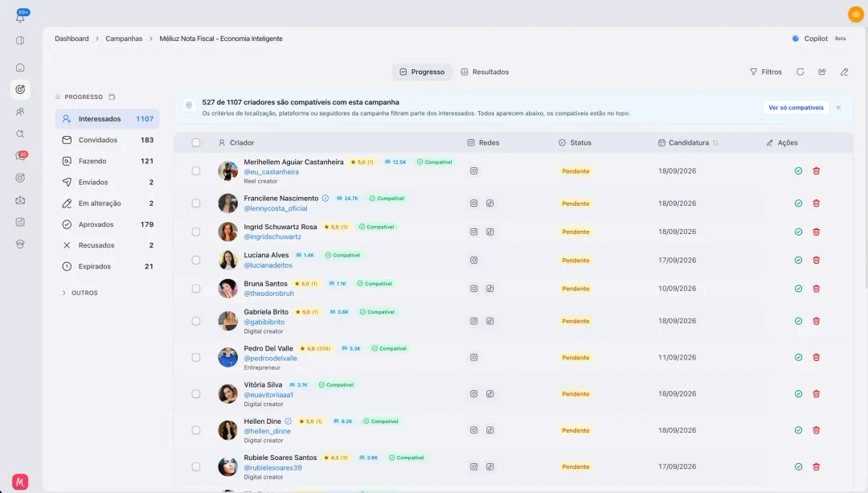Screen dimensions: 868x493
Task: Open Francilene Nascimento's TikTok network icon
Action: [490, 203]
